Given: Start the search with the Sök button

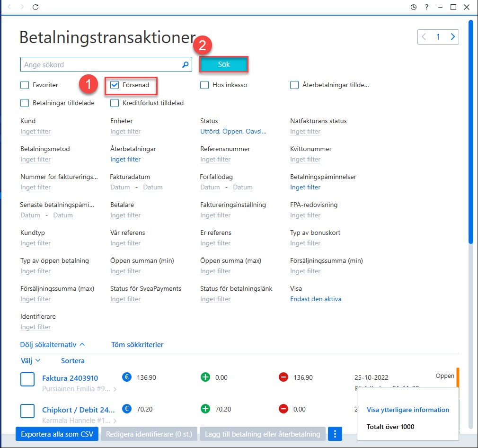Looking at the screenshot, I should [224, 64].
